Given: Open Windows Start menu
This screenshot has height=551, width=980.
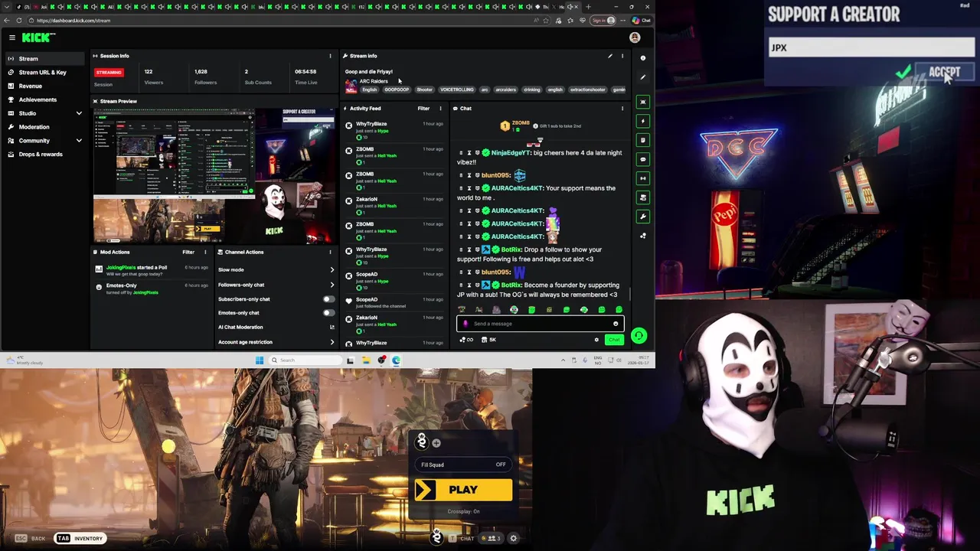Looking at the screenshot, I should pos(260,360).
